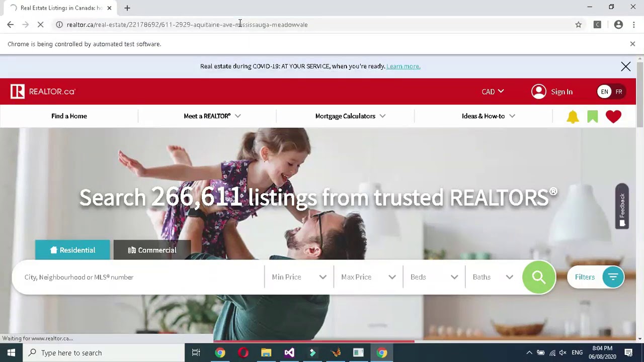
Task: Click the browser extension icon
Action: pyautogui.click(x=597, y=25)
